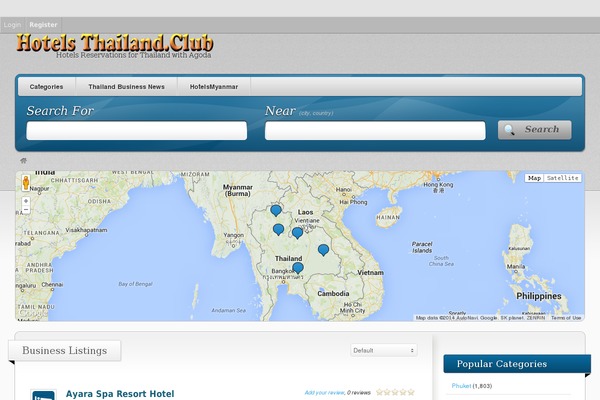Click the marker west of Vientiane marker

pyautogui.click(x=279, y=230)
